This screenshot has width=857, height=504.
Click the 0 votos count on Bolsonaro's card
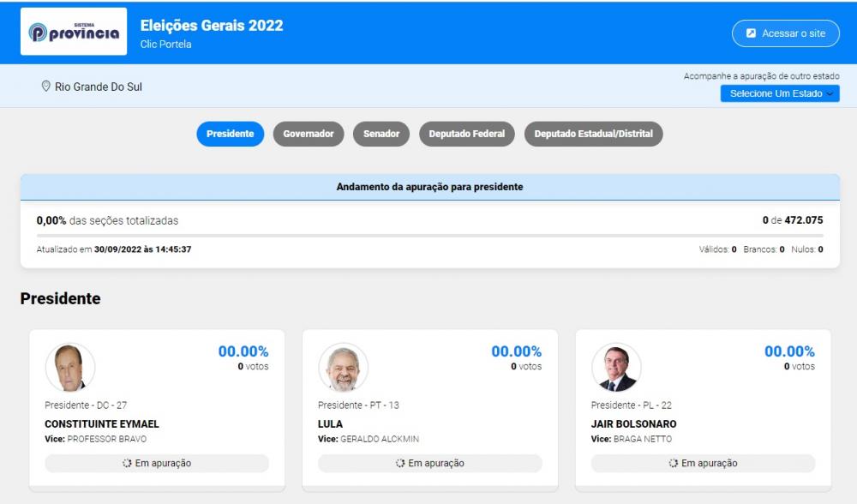tap(799, 366)
